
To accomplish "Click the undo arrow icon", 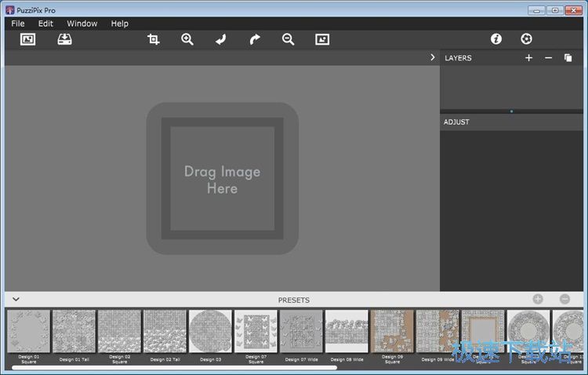I will (x=221, y=39).
